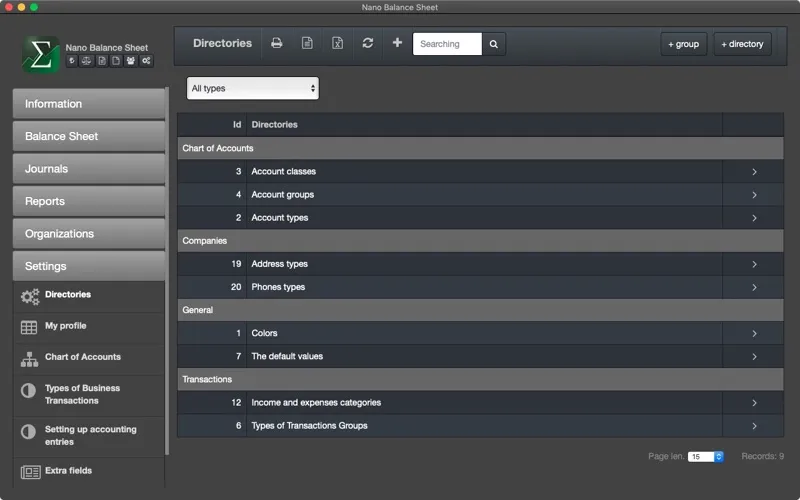Viewport: 800px width, 500px height.
Task: Go to the Journals section
Action: pos(89,169)
